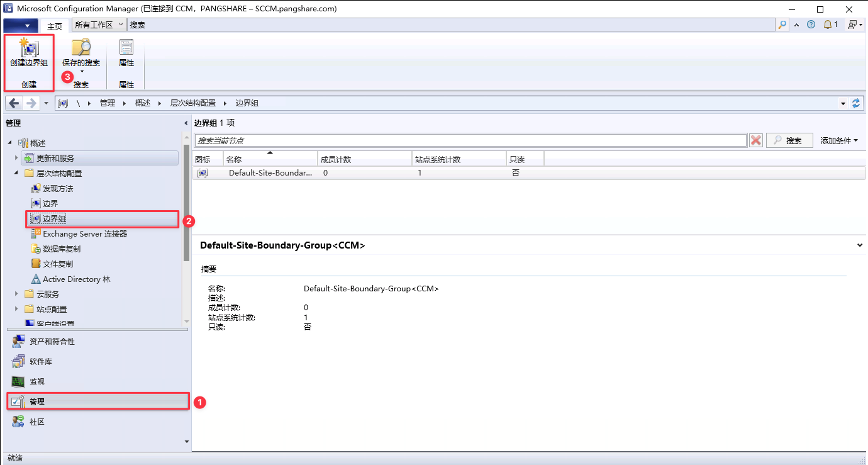The height and width of the screenshot is (465, 868).
Task: Click the feedback person icon
Action: (x=854, y=25)
